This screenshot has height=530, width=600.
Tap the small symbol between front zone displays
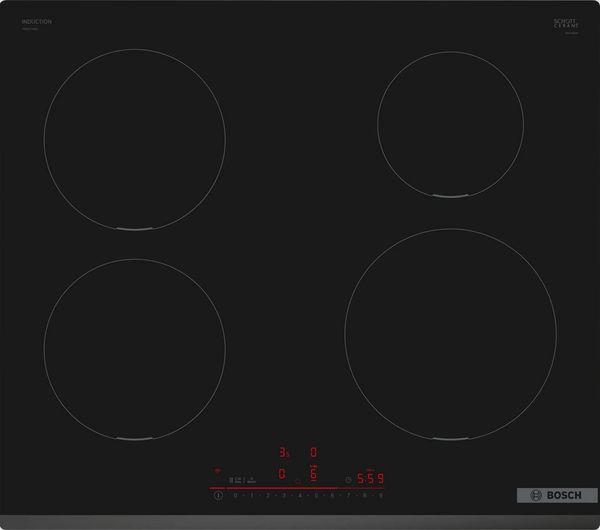pos(298,481)
